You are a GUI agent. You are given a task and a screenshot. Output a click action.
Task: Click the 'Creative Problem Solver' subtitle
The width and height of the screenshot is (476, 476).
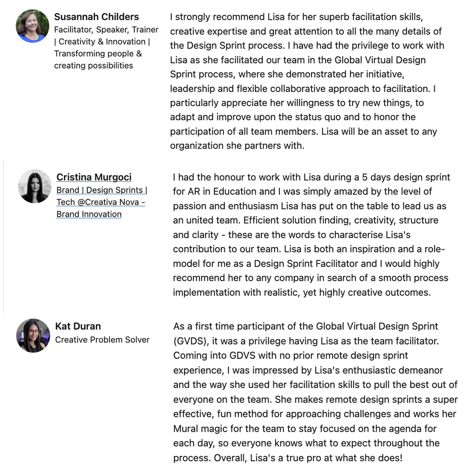point(102,340)
